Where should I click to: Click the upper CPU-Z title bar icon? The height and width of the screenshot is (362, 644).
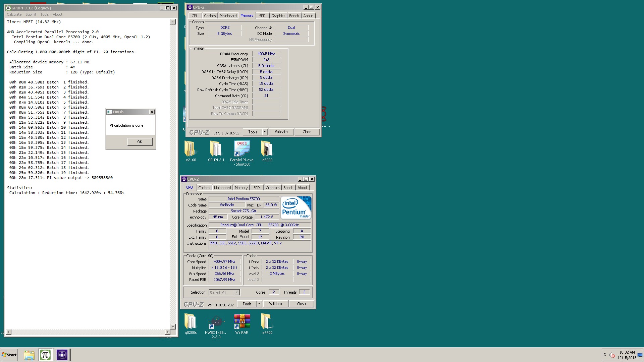190,7
